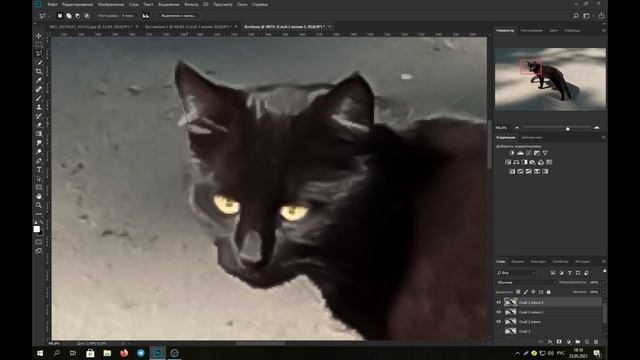
Task: Open the Navigator panel menu
Action: [603, 31]
